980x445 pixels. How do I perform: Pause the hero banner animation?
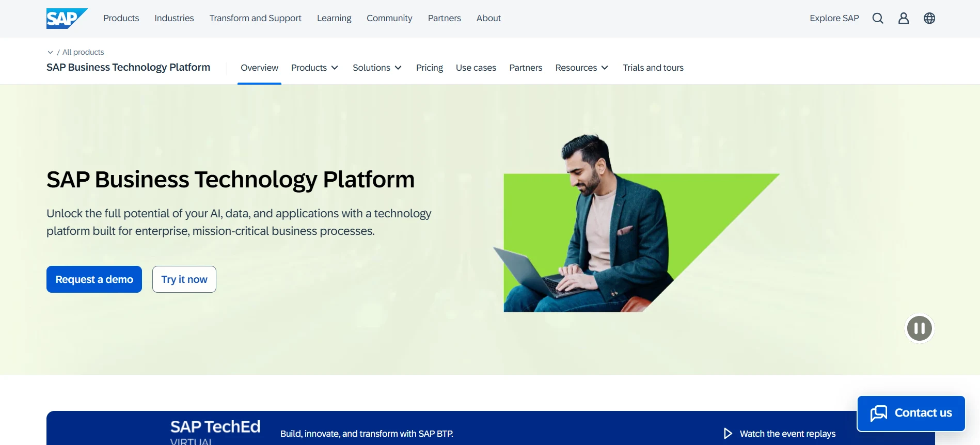920,328
